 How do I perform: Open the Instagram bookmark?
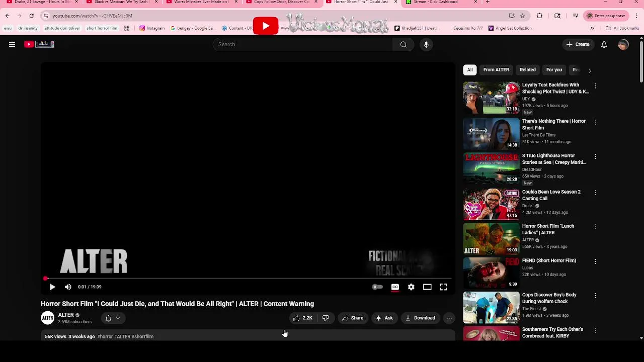(x=152, y=28)
